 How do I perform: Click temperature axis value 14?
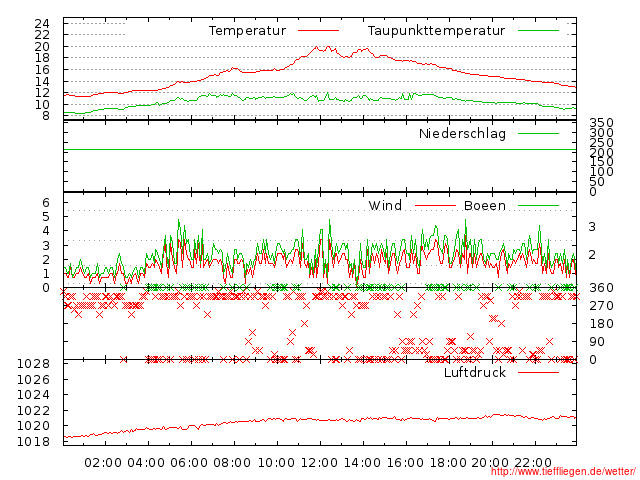pyautogui.click(x=42, y=82)
